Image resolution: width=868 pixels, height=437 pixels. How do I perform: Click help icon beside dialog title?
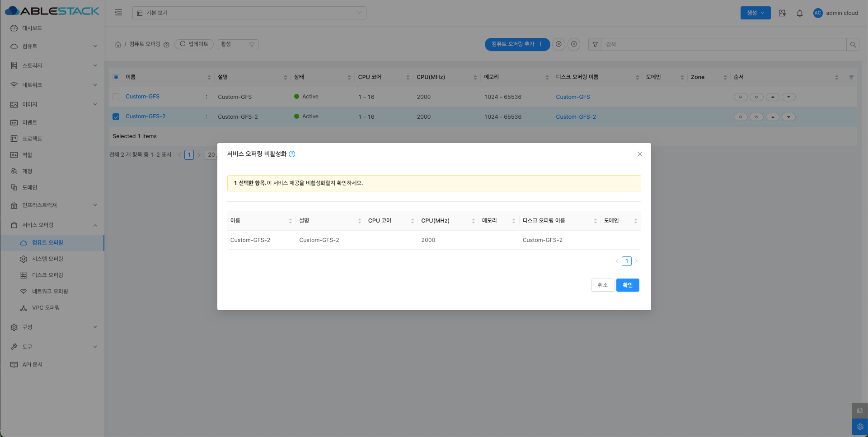[292, 154]
